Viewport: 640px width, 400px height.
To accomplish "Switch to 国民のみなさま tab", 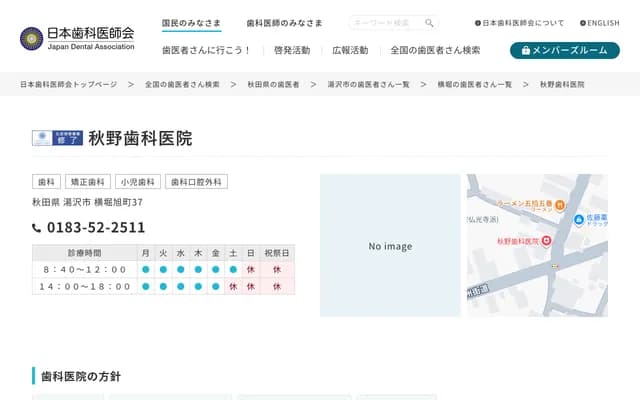I will point(193,22).
